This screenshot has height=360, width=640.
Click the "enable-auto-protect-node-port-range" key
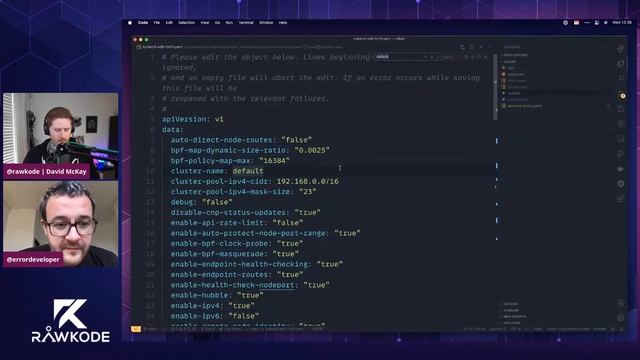coord(248,233)
